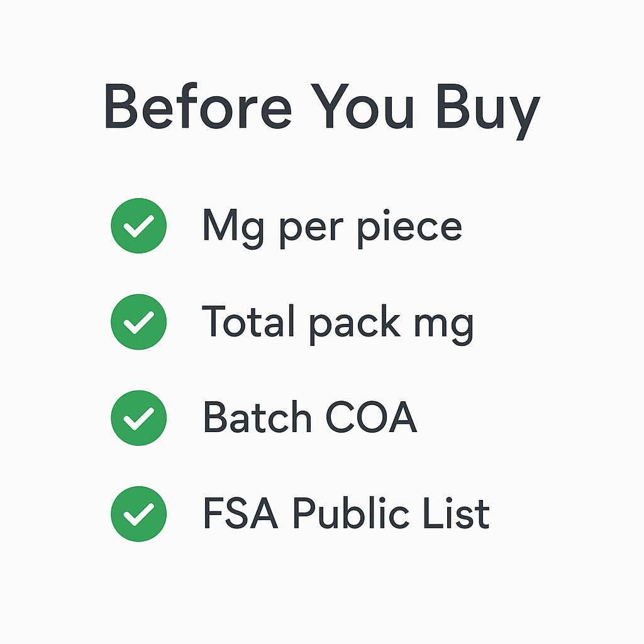
Task: Click the word piece in the first item
Action: pyautogui.click(x=409, y=228)
